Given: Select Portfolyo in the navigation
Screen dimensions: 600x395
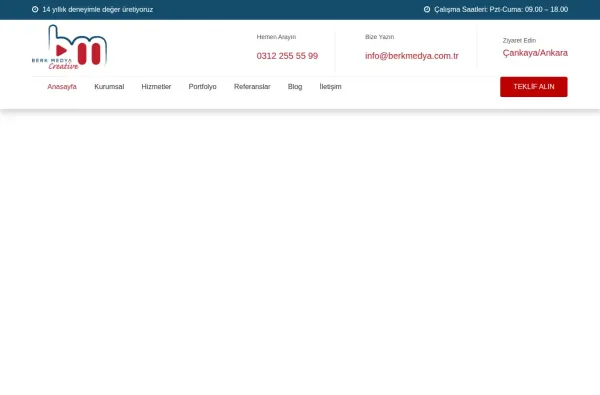Looking at the screenshot, I should click(x=202, y=87).
